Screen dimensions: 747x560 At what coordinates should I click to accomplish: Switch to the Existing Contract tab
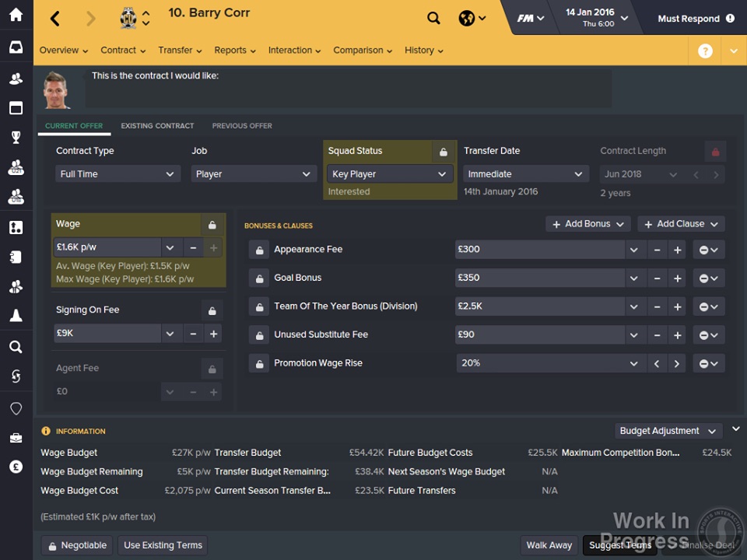(157, 126)
